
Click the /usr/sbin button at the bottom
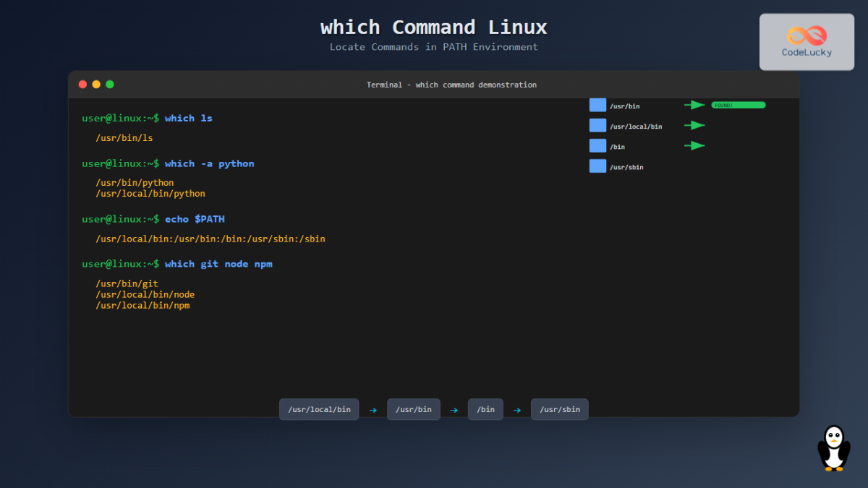(x=559, y=409)
